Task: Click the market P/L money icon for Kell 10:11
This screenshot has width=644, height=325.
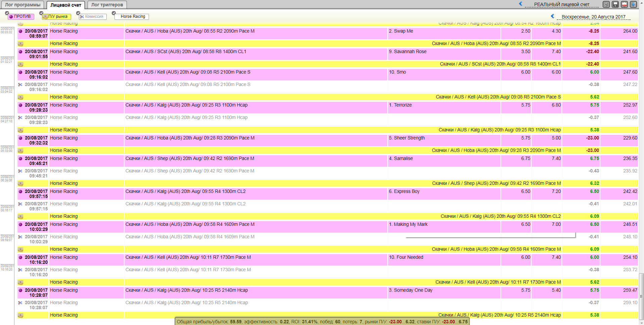Action: (20, 283)
